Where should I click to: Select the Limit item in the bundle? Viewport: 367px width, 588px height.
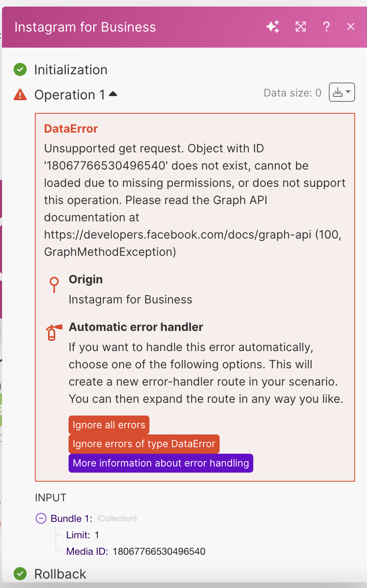pos(78,535)
